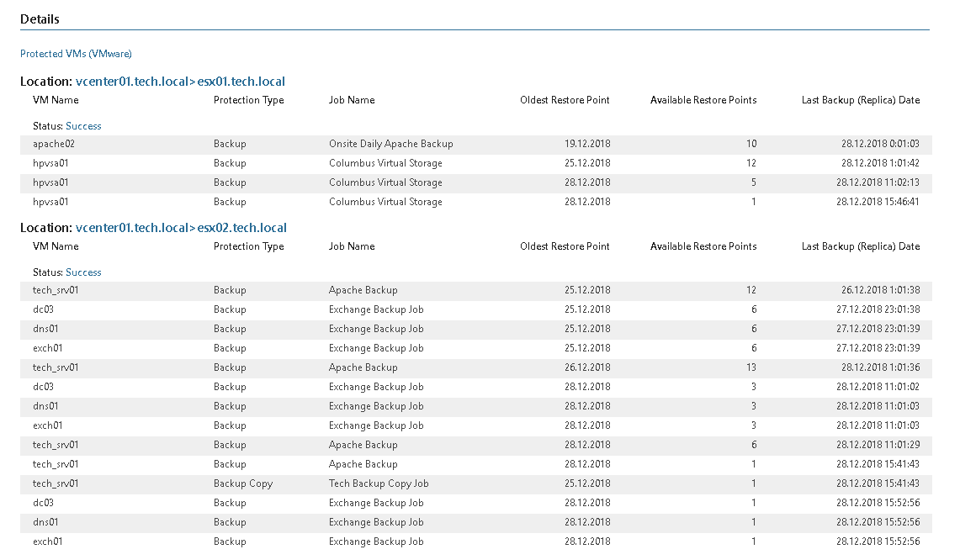Select the 28.12.2018 0:01:03 backup date cell
The height and width of the screenshot is (560, 960).
tap(880, 144)
